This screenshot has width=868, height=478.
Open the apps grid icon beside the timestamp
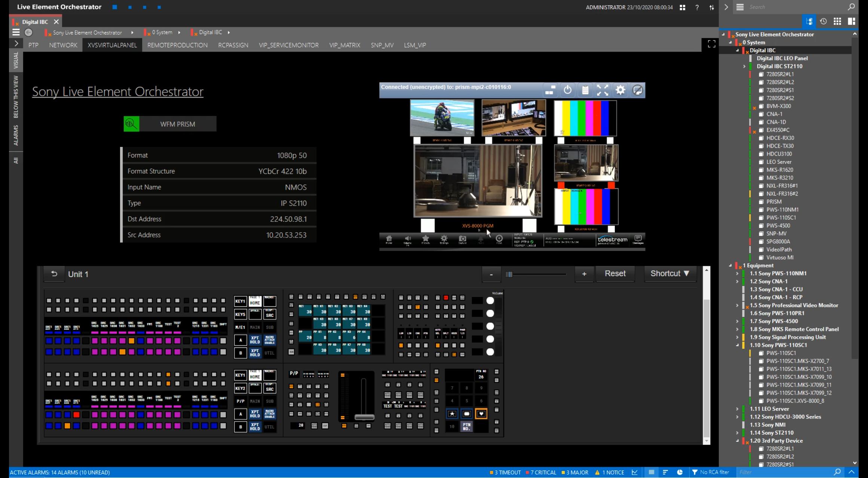point(683,7)
